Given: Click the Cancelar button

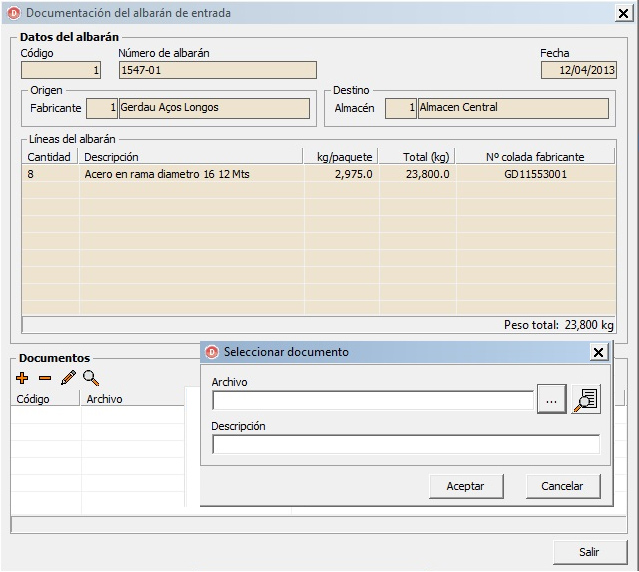Looking at the screenshot, I should [563, 486].
